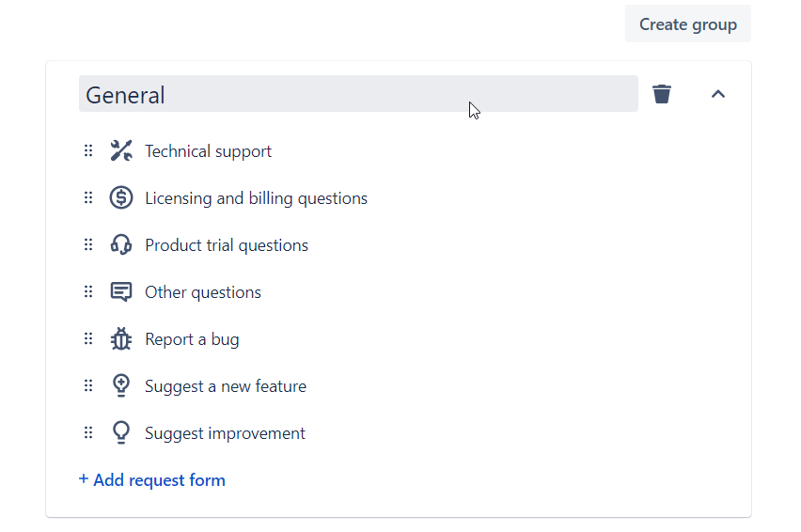Click the Other questions chat icon

pyautogui.click(x=121, y=292)
